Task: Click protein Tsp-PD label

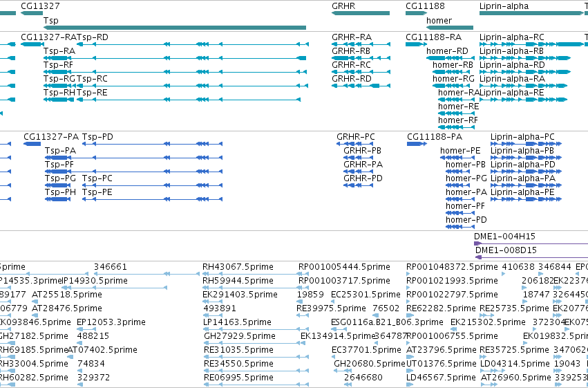Action: point(97,137)
